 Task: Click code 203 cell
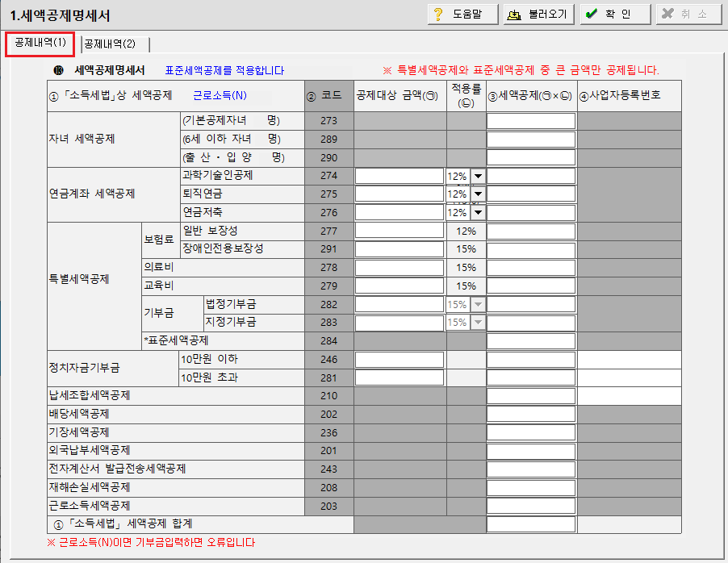[328, 507]
